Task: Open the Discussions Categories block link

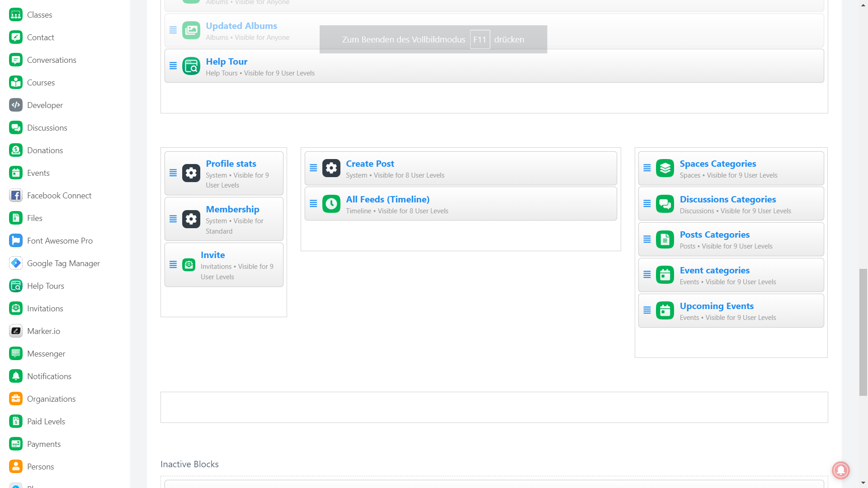Action: click(x=727, y=200)
